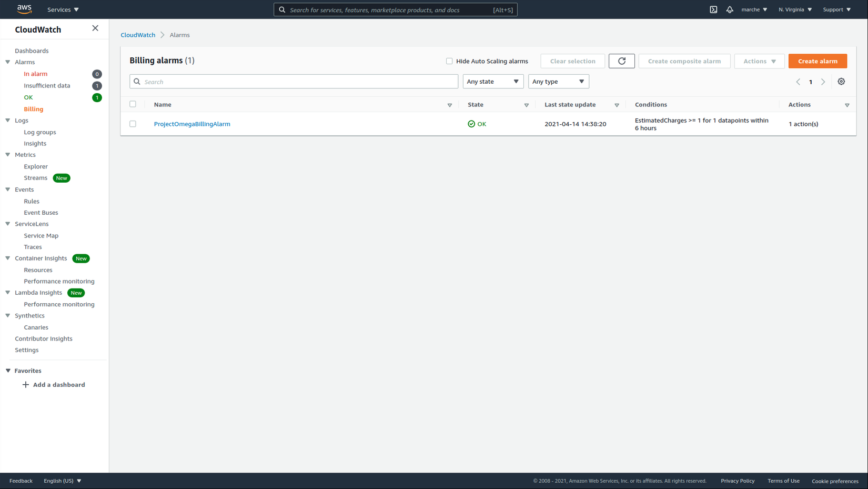Select all alarms header checkbox
Image resolution: width=868 pixels, height=489 pixels.
pos(133,104)
